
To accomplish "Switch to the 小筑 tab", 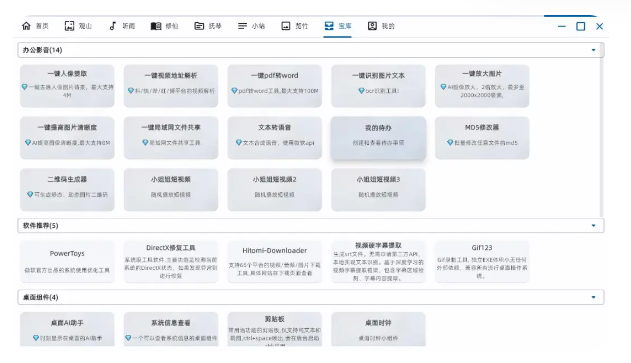I will tap(251, 26).
